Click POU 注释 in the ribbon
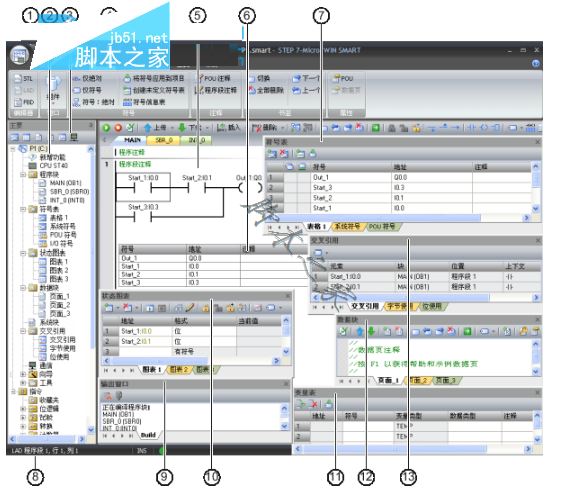The width and height of the screenshot is (581, 491). coord(214,78)
